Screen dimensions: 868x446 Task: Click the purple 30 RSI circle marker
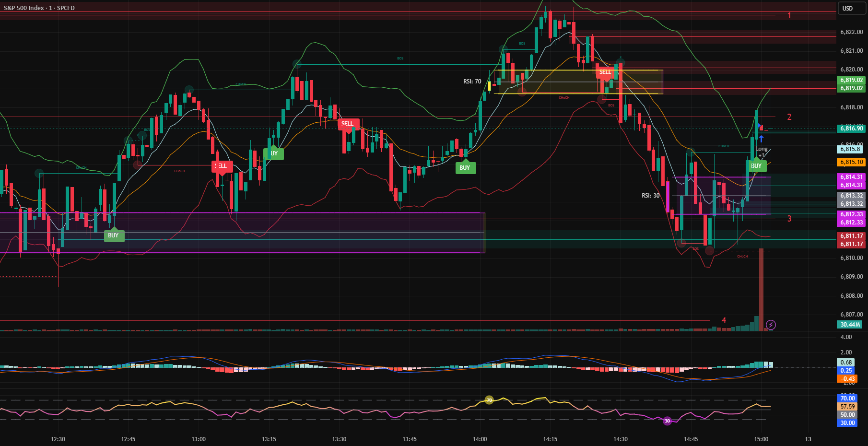667,421
